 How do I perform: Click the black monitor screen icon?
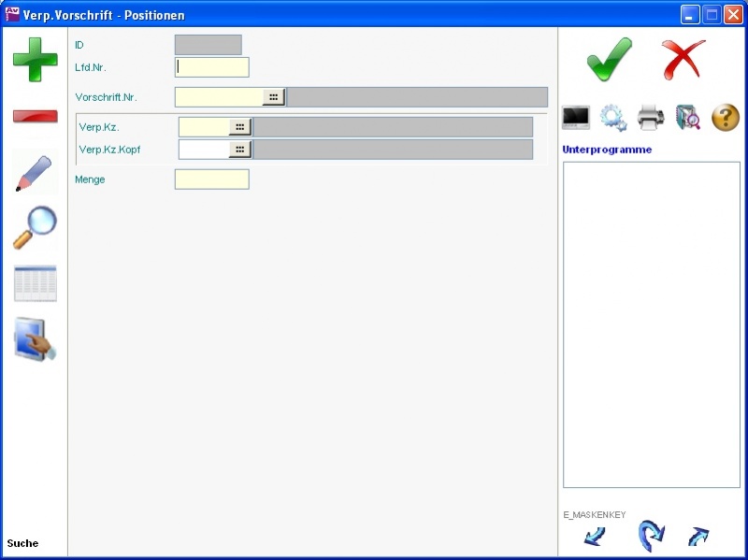575,118
